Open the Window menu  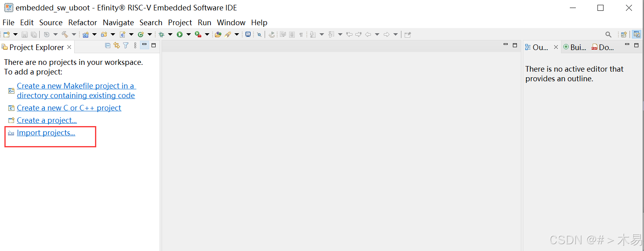pyautogui.click(x=231, y=22)
